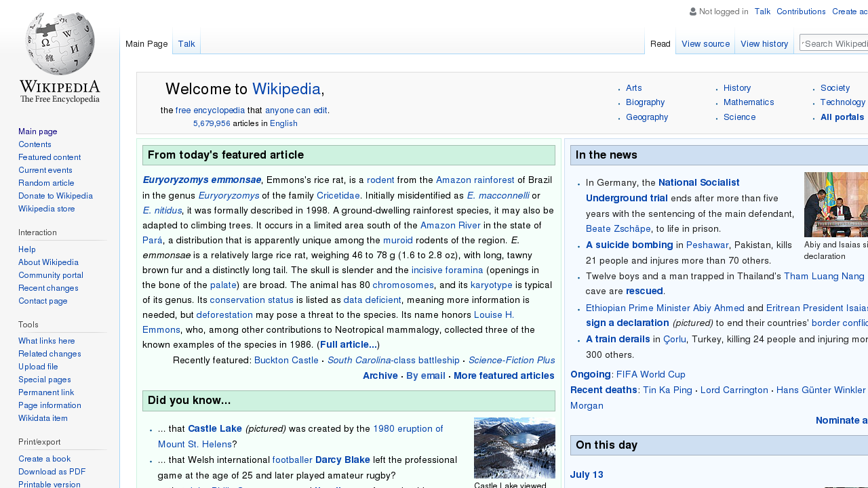This screenshot has width=868, height=488.
Task: Click the 5,679,956 articles count link
Action: [212, 123]
